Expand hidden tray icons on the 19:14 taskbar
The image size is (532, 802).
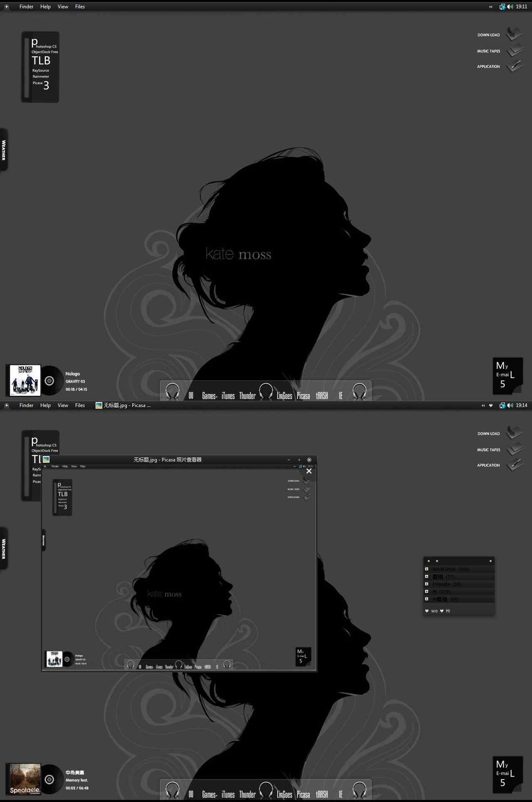click(483, 405)
